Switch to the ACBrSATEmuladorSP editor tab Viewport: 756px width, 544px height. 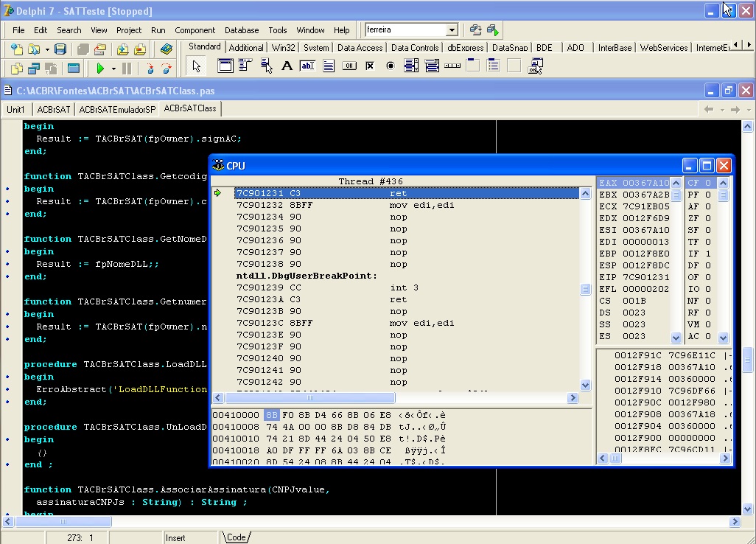117,110
